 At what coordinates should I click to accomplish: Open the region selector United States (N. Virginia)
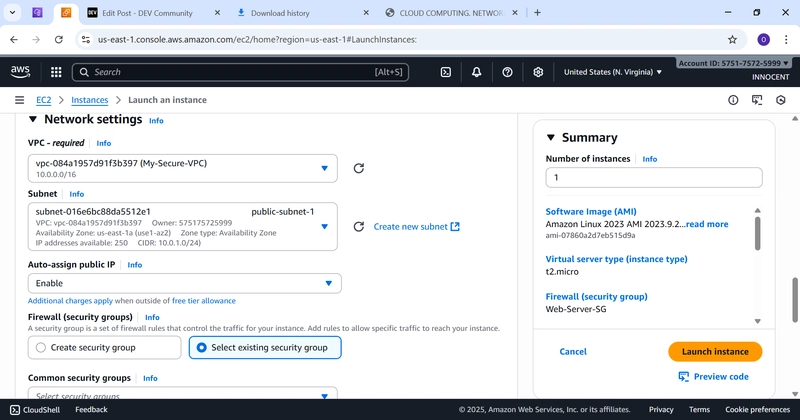(x=613, y=72)
